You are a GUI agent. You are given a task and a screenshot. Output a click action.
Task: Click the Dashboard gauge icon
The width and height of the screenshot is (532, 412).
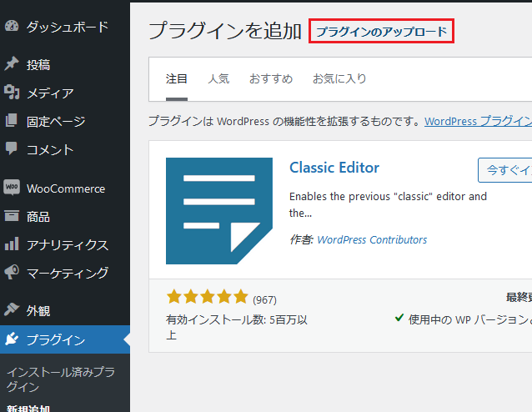click(x=12, y=27)
